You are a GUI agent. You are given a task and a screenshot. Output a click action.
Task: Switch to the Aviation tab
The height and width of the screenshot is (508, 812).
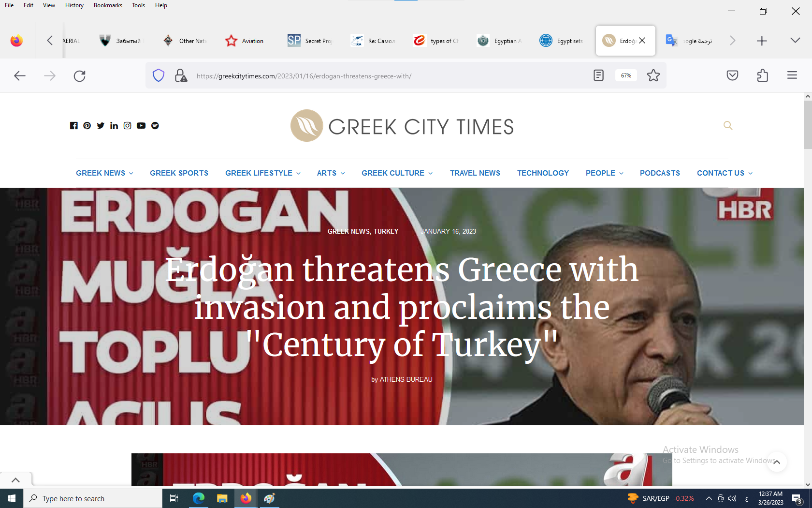(x=246, y=41)
